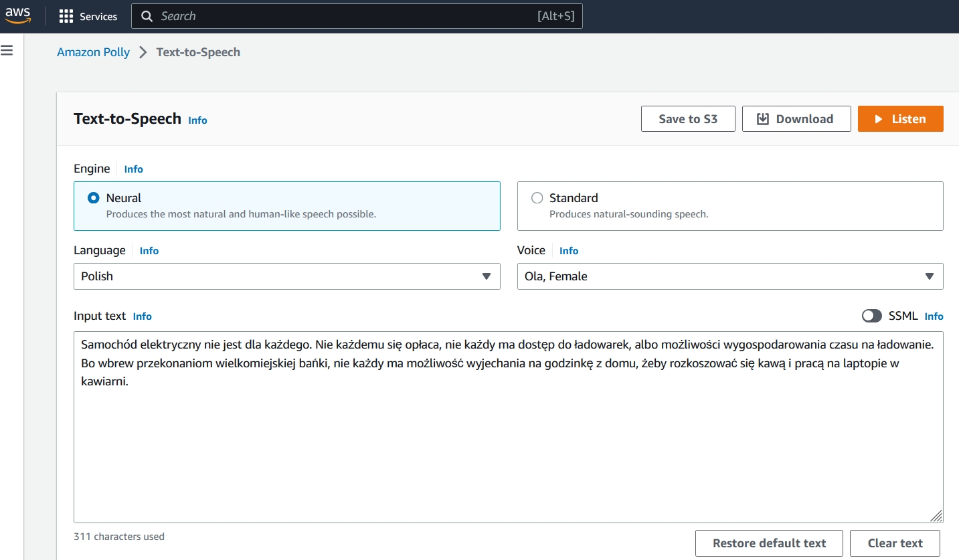This screenshot has height=560, width=959.
Task: Click the Save to S3 button
Action: (688, 119)
